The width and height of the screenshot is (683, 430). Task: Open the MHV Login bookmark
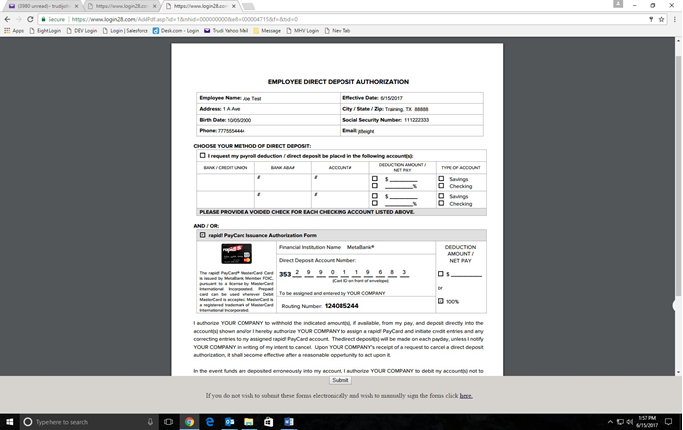(302, 30)
